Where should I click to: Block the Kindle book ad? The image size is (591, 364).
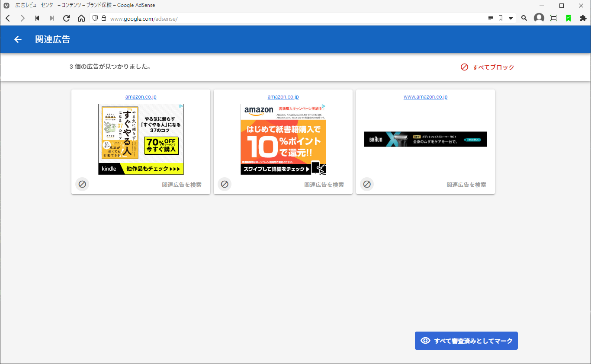(x=82, y=184)
